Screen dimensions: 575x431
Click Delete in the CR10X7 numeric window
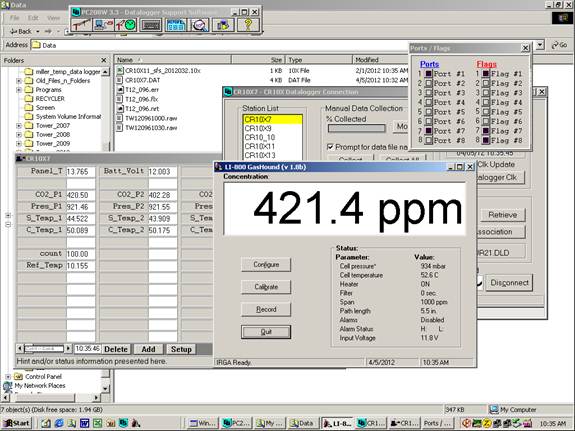click(x=116, y=349)
